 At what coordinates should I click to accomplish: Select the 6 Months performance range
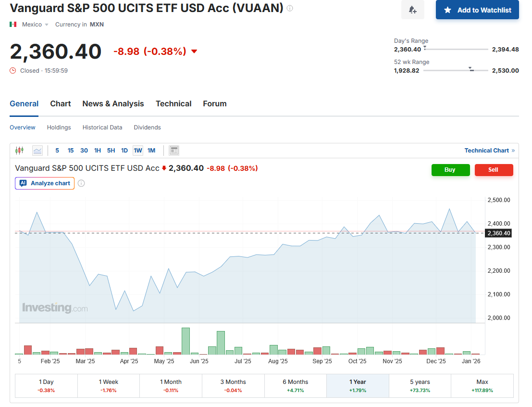[x=296, y=386]
